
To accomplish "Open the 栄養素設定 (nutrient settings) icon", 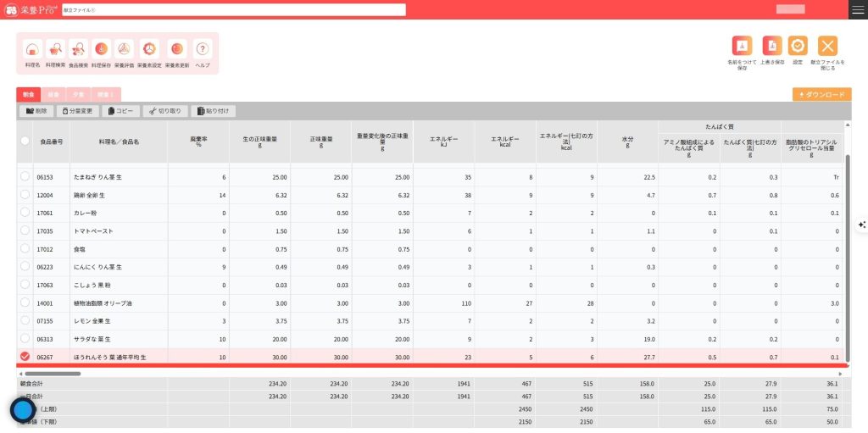I will (150, 50).
